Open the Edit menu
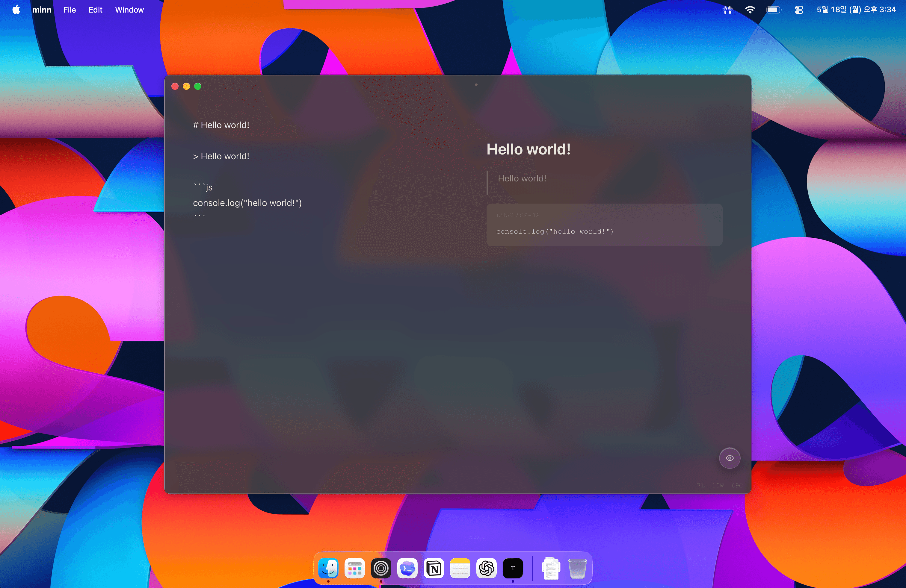This screenshot has width=906, height=588. (x=96, y=10)
